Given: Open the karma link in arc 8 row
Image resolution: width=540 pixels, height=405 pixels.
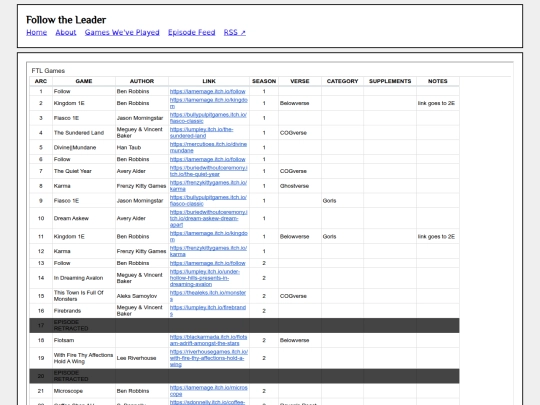Looking at the screenshot, I should click(208, 186).
